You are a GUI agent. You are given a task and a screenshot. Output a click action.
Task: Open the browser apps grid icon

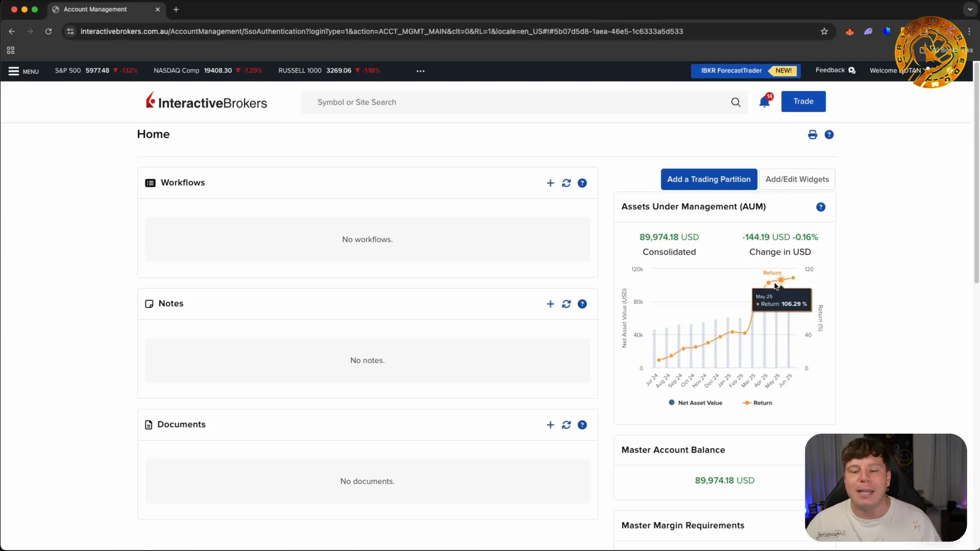(x=11, y=51)
